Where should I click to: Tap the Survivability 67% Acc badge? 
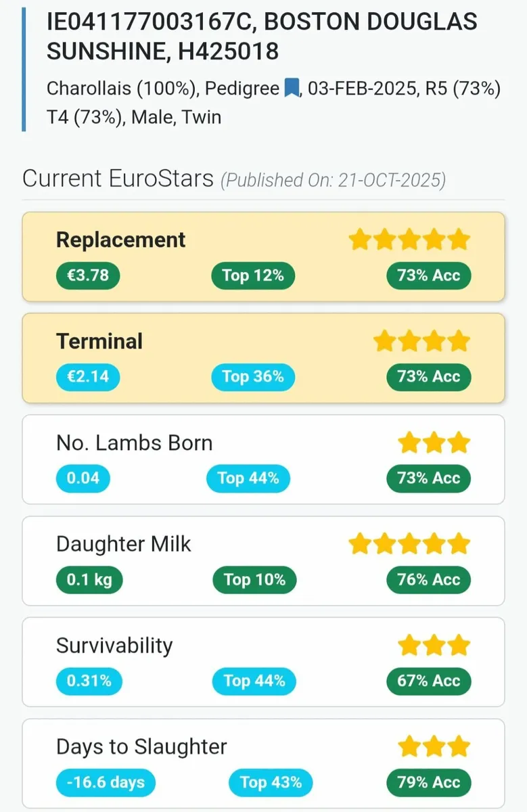click(428, 681)
